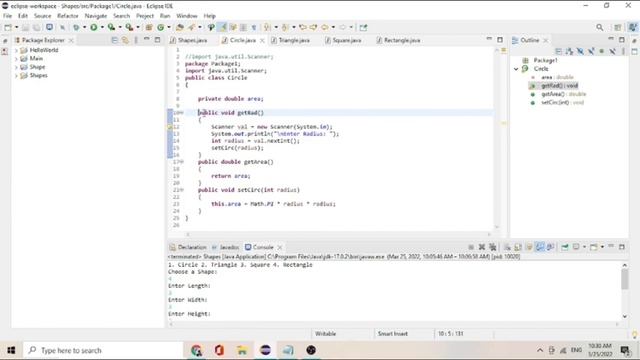
Task: Open the File menu
Action: 7,16
